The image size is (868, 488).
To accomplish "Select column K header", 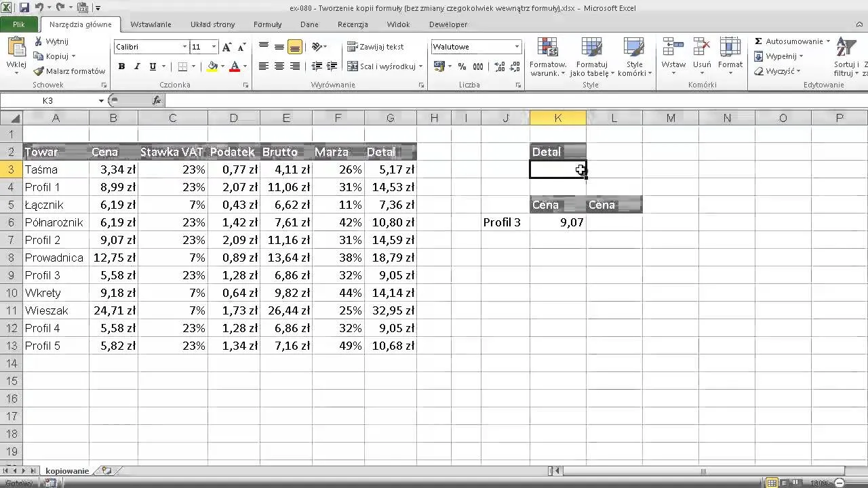I will [557, 118].
